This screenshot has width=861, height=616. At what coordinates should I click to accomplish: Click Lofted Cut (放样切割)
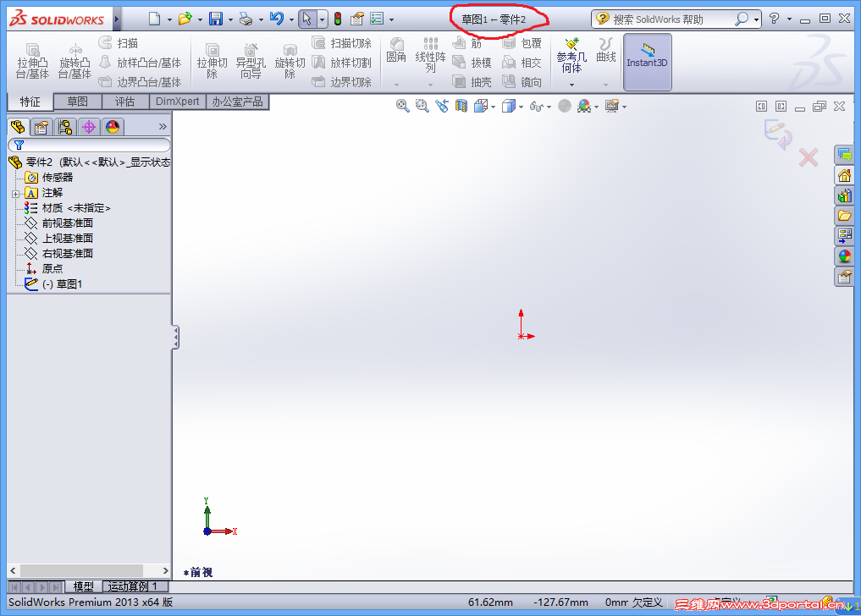tap(341, 63)
